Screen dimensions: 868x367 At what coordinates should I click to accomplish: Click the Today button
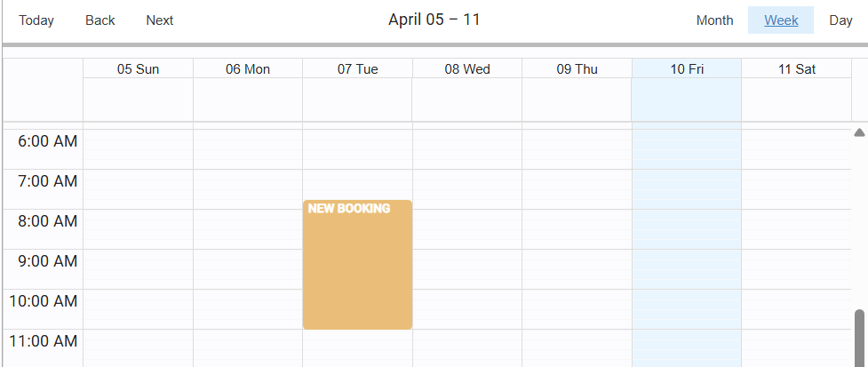tap(36, 20)
